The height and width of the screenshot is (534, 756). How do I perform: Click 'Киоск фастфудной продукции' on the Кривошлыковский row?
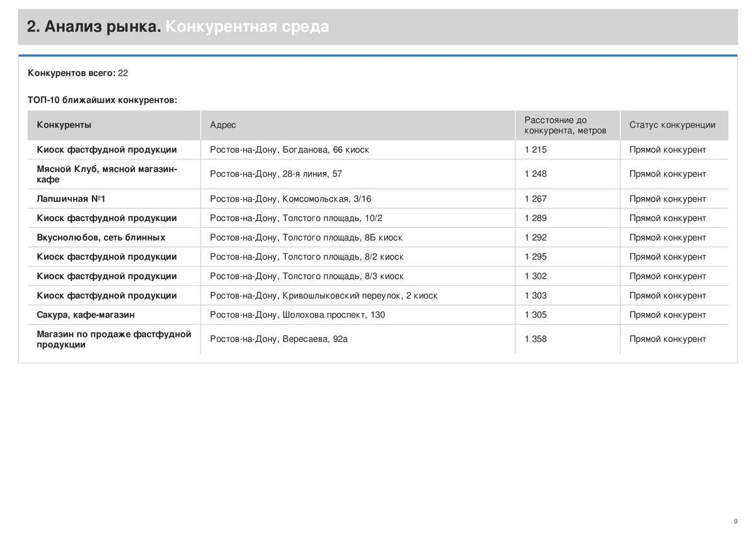pos(107,296)
